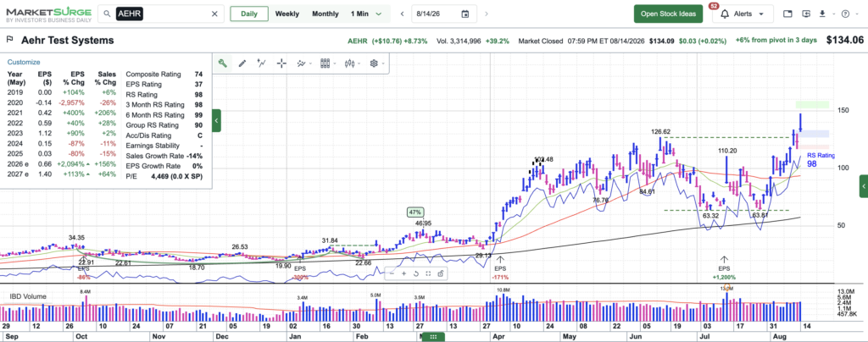
Task: Open the Alerts dropdown arrow
Action: pos(762,14)
